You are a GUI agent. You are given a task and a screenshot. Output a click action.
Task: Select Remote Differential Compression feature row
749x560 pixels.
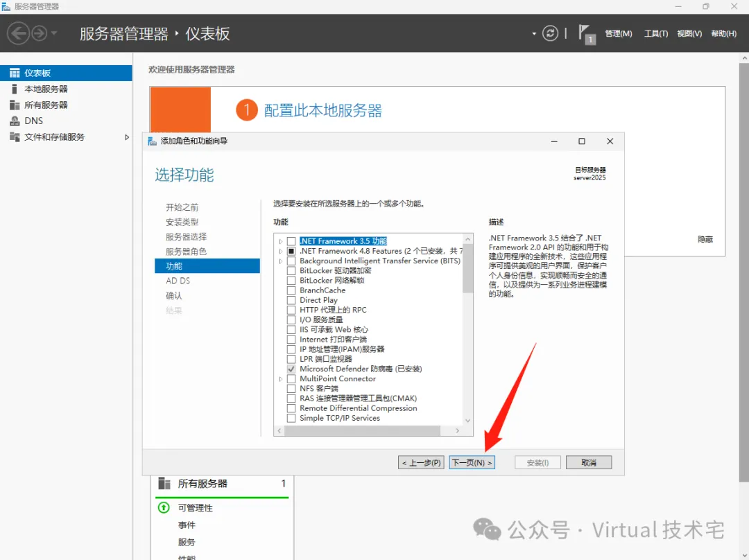point(359,408)
